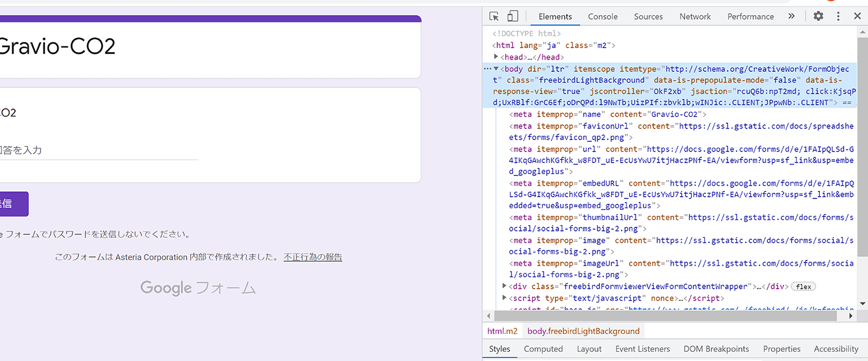Click the Asteria Corporation notice text

coord(168,257)
